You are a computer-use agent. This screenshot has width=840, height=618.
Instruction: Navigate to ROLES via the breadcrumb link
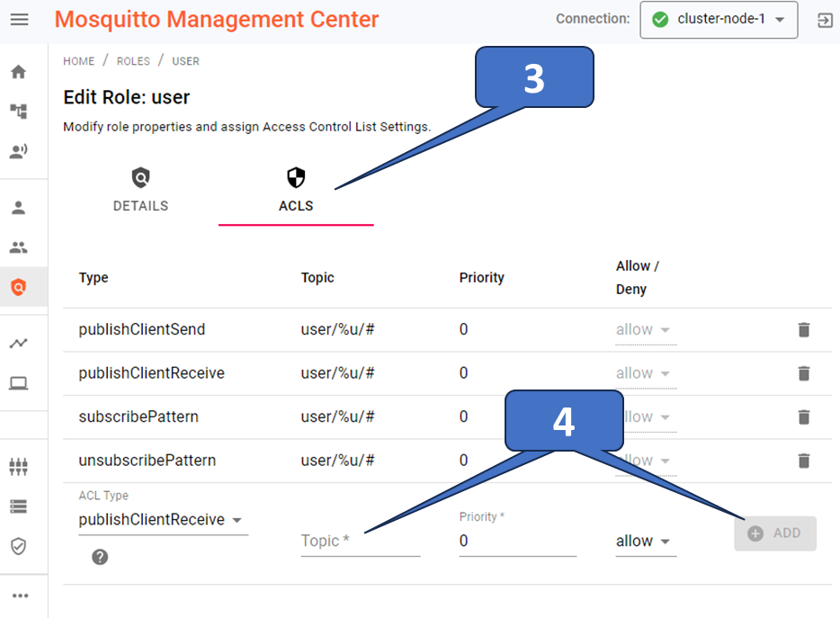coord(133,61)
